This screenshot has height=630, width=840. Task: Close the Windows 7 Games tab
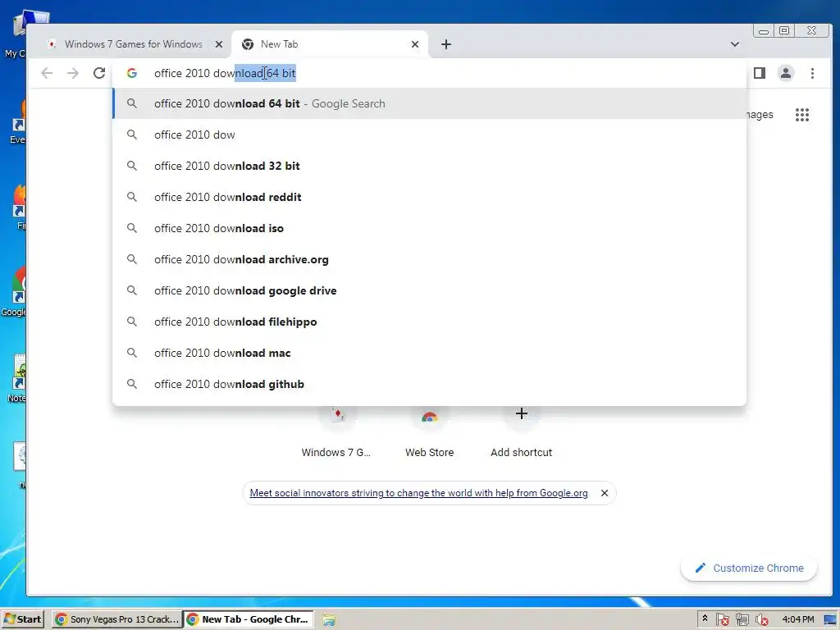[x=218, y=44]
